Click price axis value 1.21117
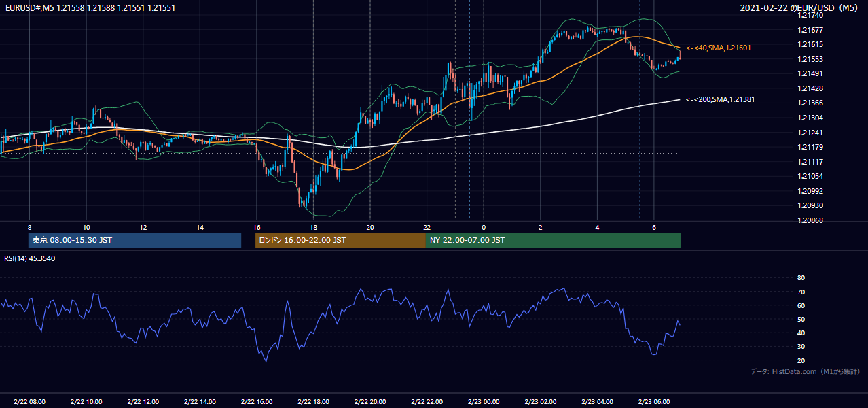This screenshot has width=868, height=408. [810, 162]
